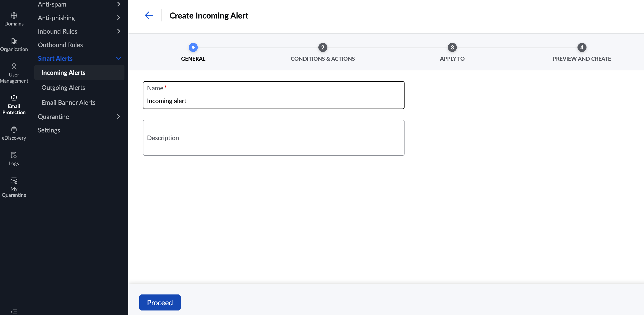Open My Quarantine mail icon
Image resolution: width=644 pixels, height=315 pixels.
pos(14,181)
